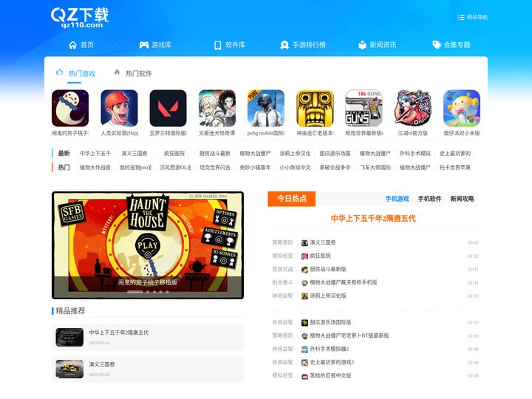Click 史上最坑爹的 in the 最新 row
Viewport: 532px width, 399px height.
[455, 154]
